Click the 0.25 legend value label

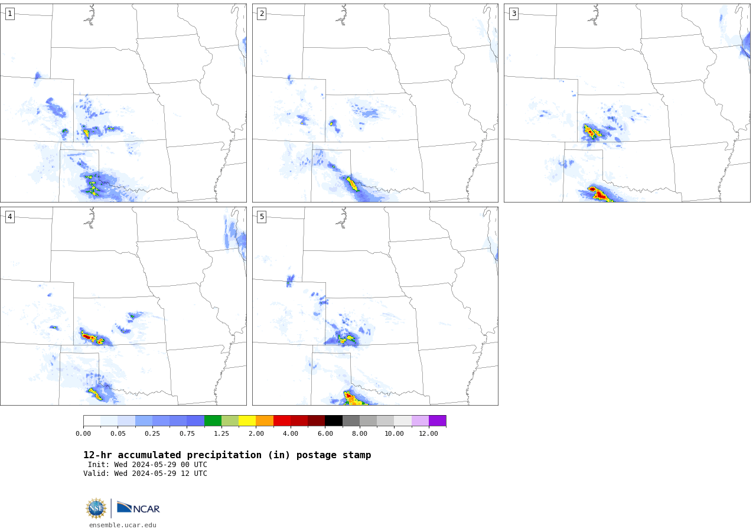click(x=152, y=433)
